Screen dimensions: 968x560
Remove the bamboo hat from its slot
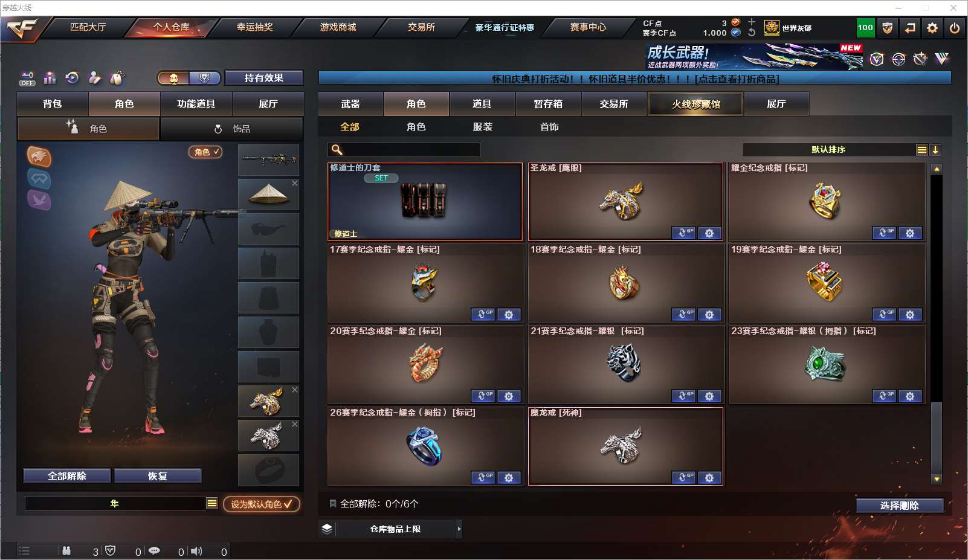(295, 183)
